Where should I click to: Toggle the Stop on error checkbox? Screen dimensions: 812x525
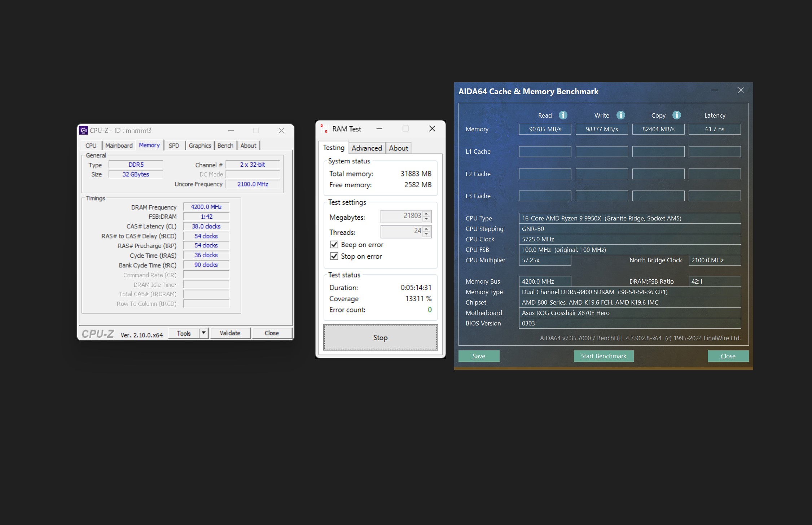tap(334, 256)
